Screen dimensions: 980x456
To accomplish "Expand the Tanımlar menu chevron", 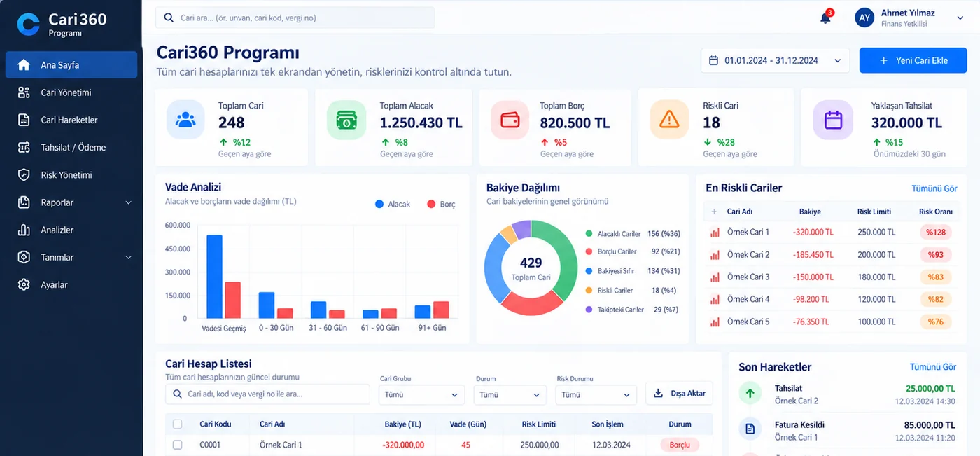I will 128,258.
